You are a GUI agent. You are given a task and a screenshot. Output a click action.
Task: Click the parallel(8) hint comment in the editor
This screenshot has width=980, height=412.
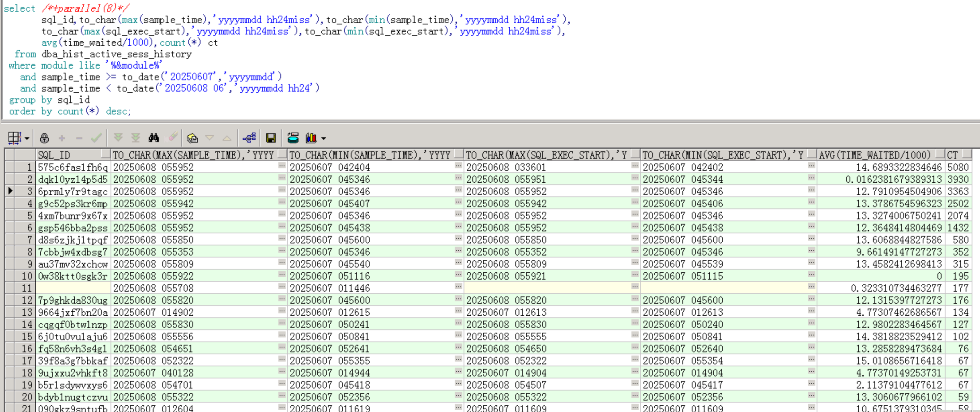tap(85, 8)
